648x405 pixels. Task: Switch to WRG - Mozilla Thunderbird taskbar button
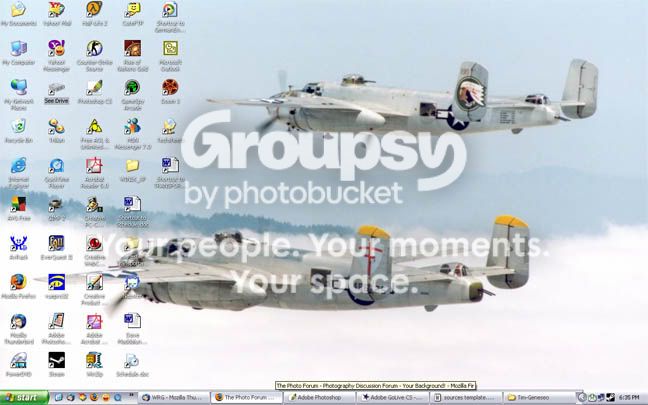tap(174, 398)
